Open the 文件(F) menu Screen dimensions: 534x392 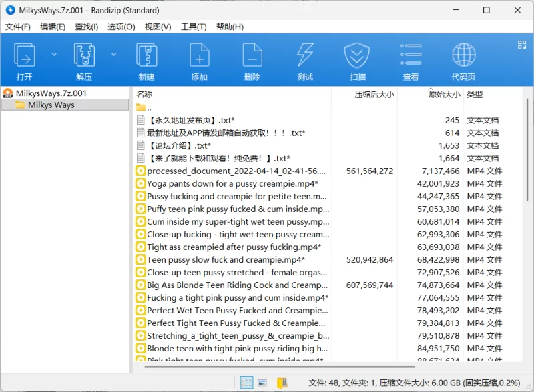(x=18, y=27)
